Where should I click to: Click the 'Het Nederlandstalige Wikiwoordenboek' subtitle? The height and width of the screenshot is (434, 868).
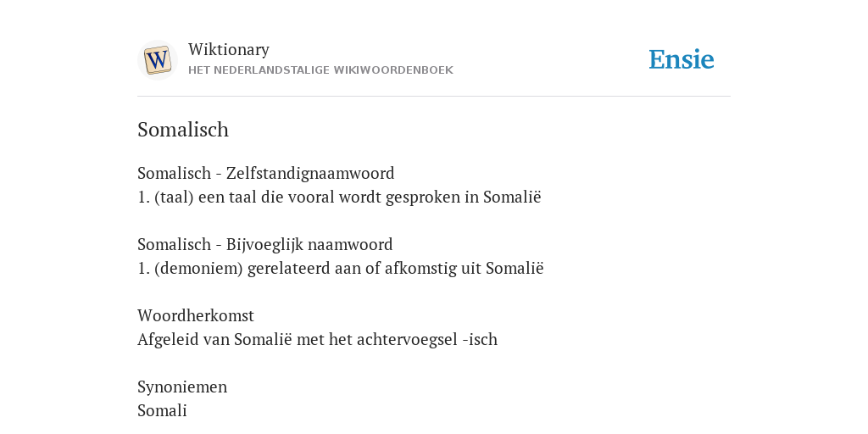pyautogui.click(x=320, y=70)
